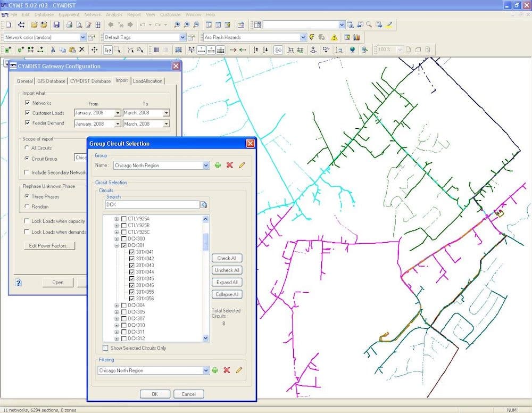
Task: Click the Zoom In magnifier icon
Action: [177, 25]
